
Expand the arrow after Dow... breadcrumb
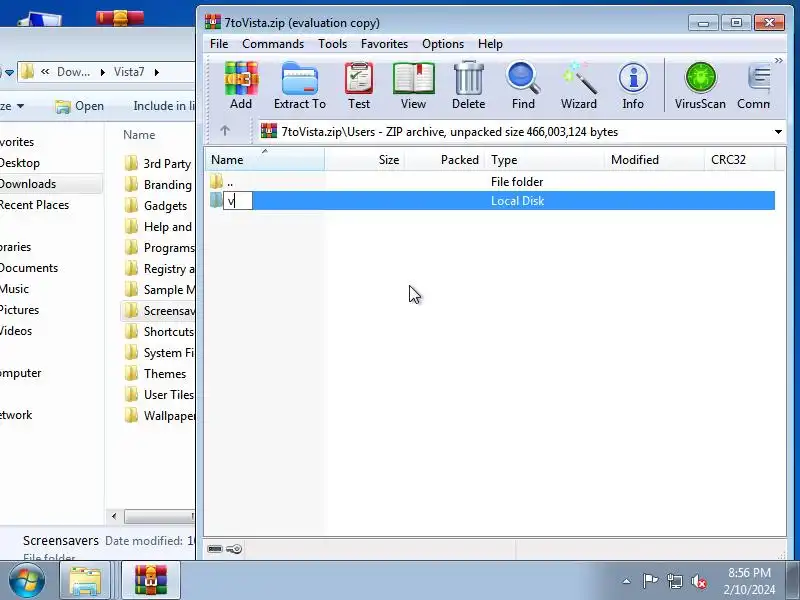(x=103, y=72)
